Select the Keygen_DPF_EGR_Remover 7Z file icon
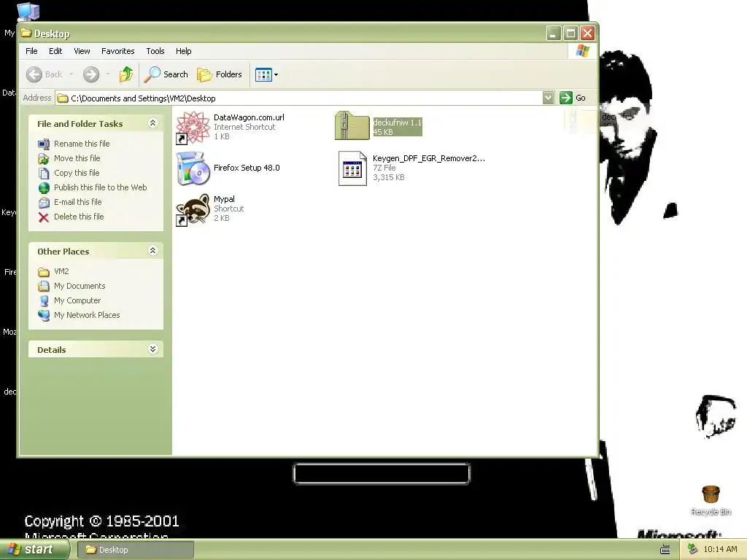This screenshot has width=747, height=560. (352, 168)
